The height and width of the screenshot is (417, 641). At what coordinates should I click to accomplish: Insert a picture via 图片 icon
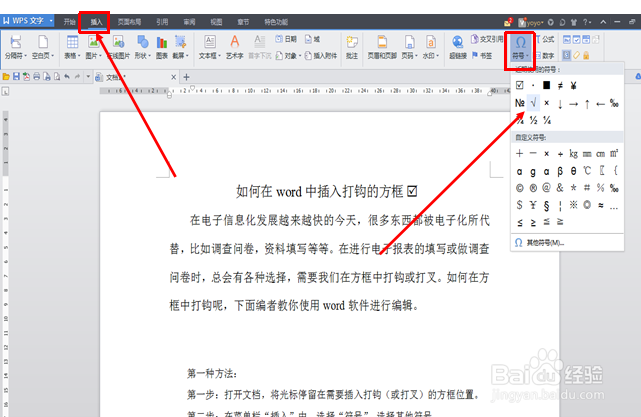(93, 47)
